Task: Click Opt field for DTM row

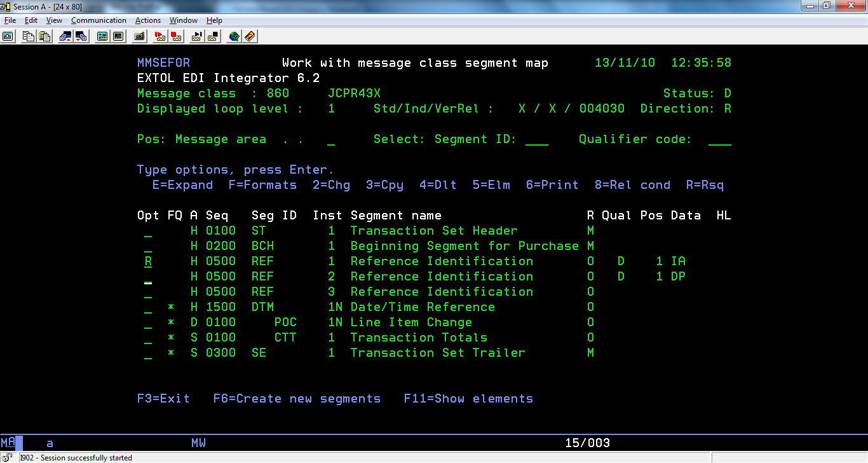Action: (x=148, y=307)
